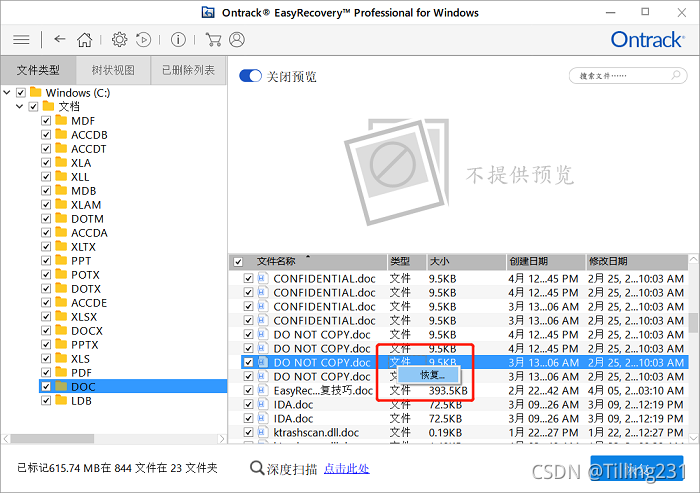
Task: Click the marked files status text
Action: (117, 468)
